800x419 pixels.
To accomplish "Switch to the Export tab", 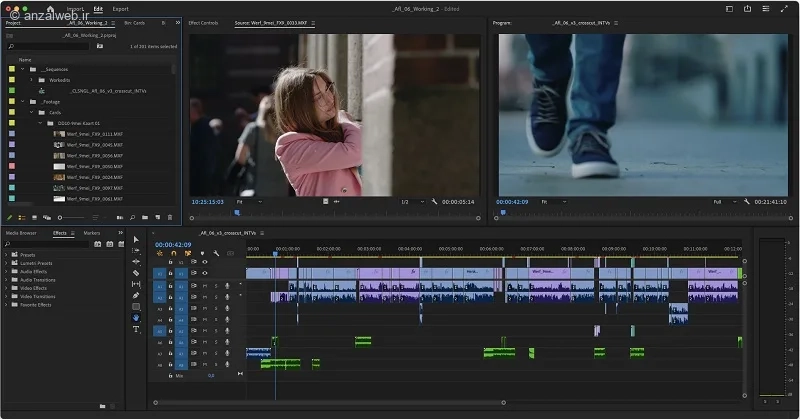I will [120, 9].
